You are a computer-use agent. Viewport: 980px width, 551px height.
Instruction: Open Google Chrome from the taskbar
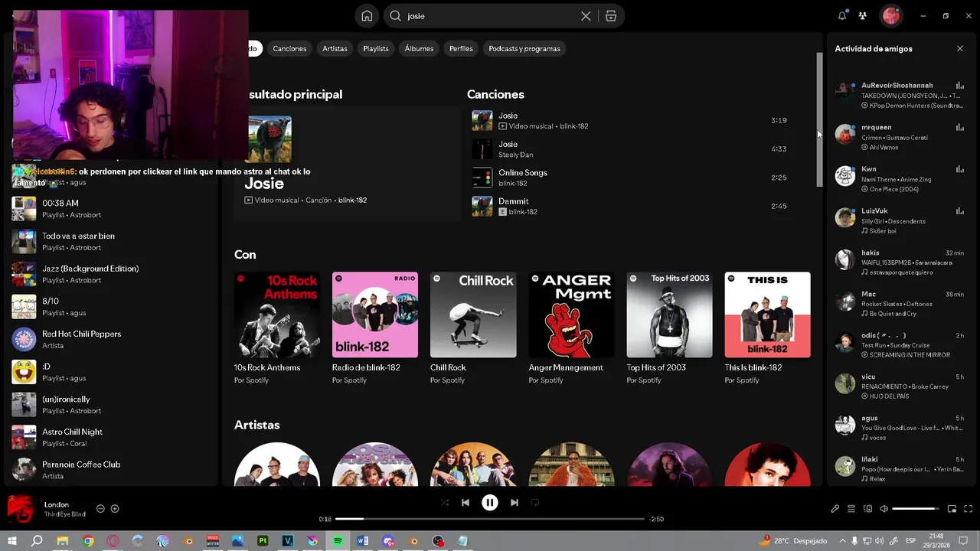88,541
